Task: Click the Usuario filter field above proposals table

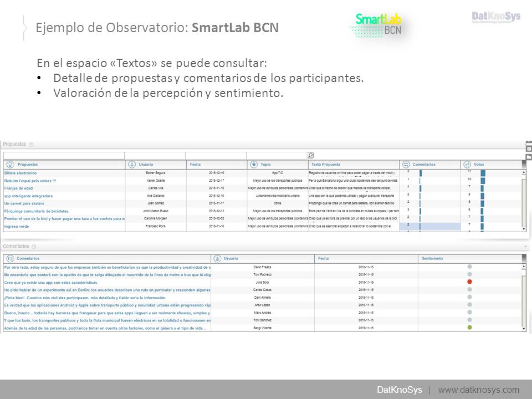Action: (x=155, y=156)
